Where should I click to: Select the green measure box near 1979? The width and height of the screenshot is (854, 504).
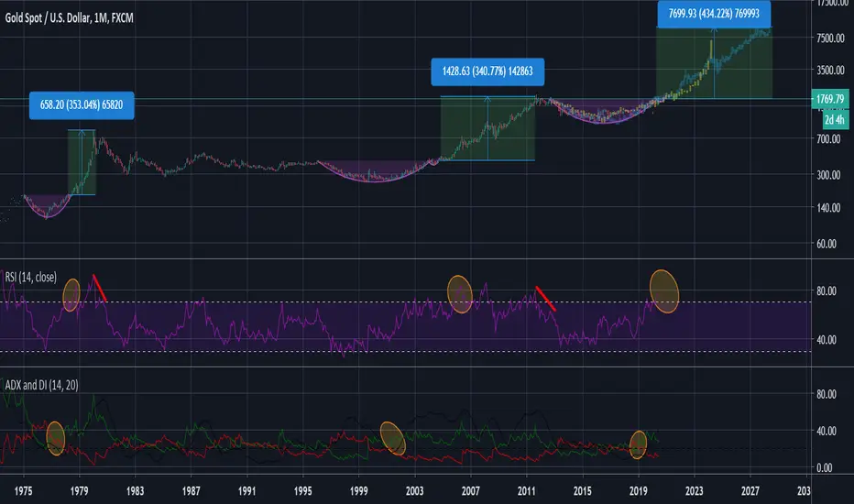point(82,162)
